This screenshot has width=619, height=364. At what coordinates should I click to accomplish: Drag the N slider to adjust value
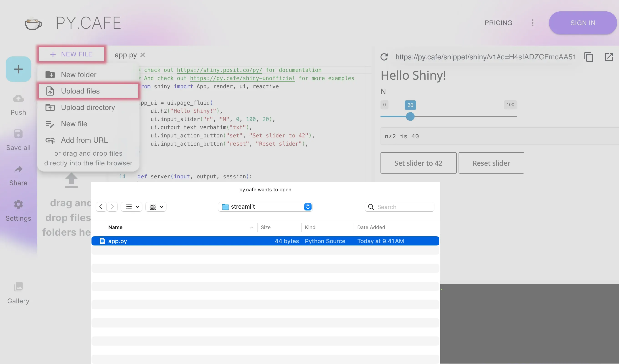tap(410, 116)
